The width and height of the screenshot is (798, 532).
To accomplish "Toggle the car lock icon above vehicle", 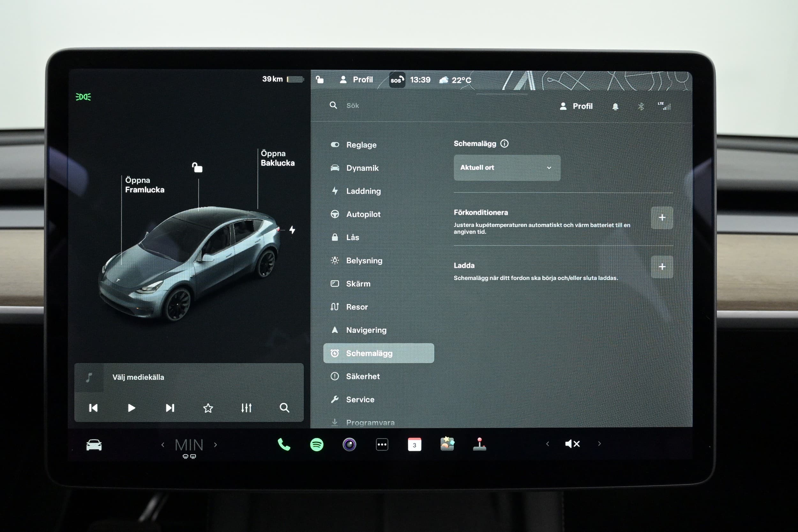I will (x=197, y=167).
